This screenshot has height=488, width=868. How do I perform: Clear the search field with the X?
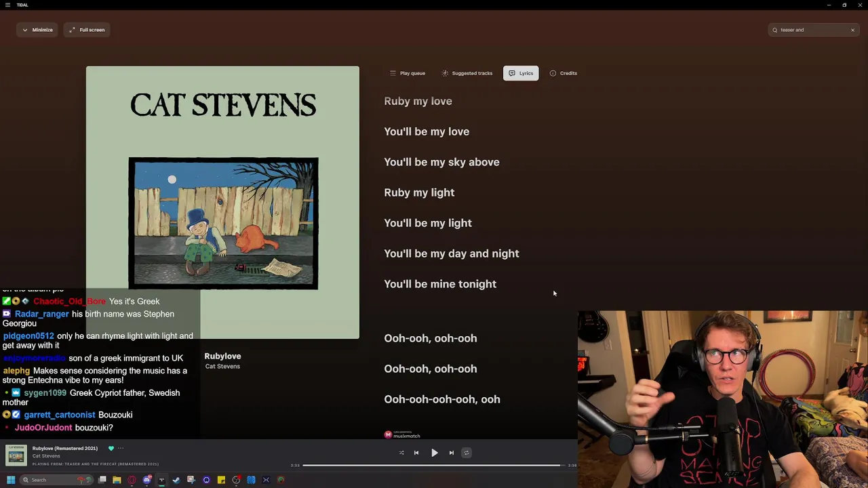[x=852, y=30]
